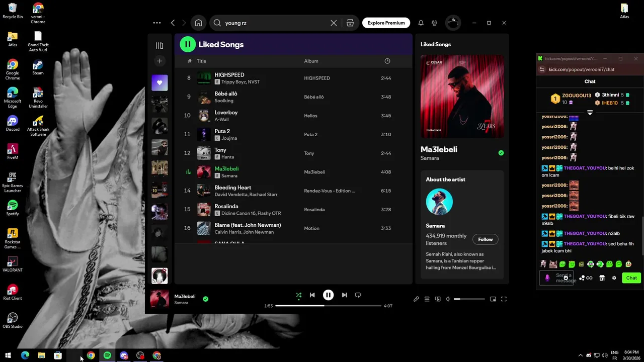Pause playback using the Liked Songs header button
This screenshot has height=362, width=644.
pos(188,44)
